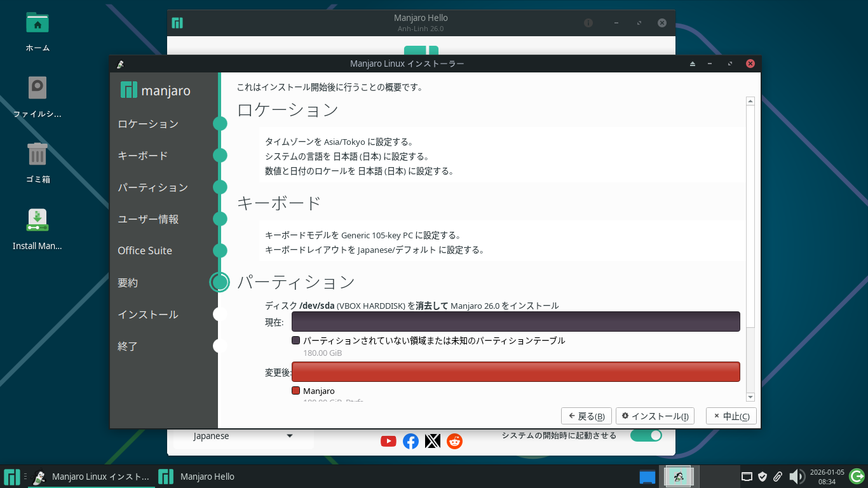Click the タイムゾーンを Asia/Tokyo に設定する line
This screenshot has width=868, height=488.
[x=339, y=142]
